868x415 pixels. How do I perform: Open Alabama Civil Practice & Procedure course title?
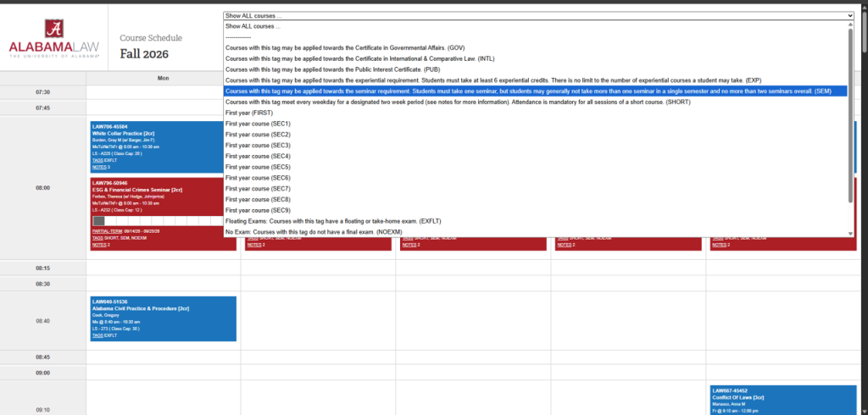tap(141, 308)
